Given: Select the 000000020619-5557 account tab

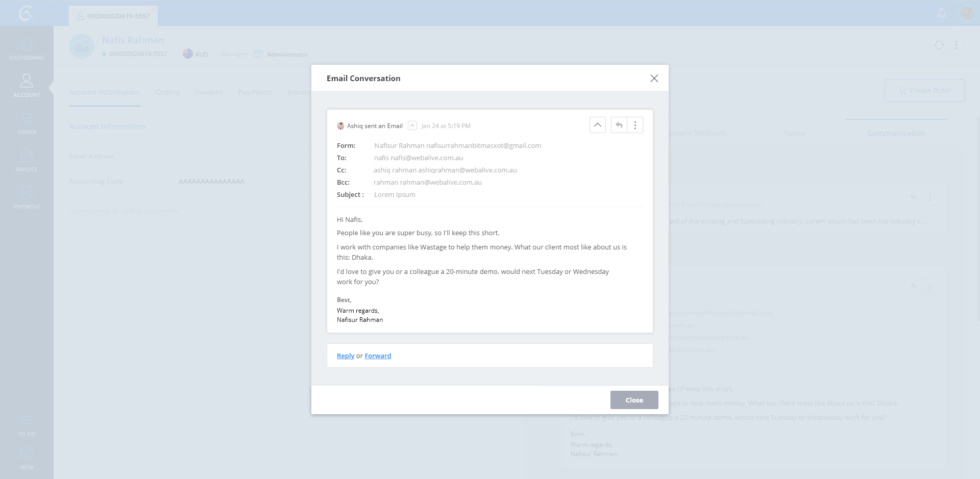Looking at the screenshot, I should 114,16.
